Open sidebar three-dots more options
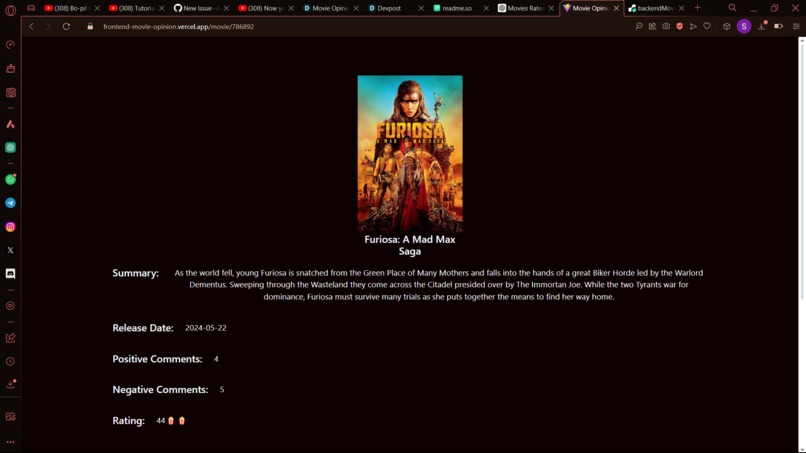 (x=10, y=442)
